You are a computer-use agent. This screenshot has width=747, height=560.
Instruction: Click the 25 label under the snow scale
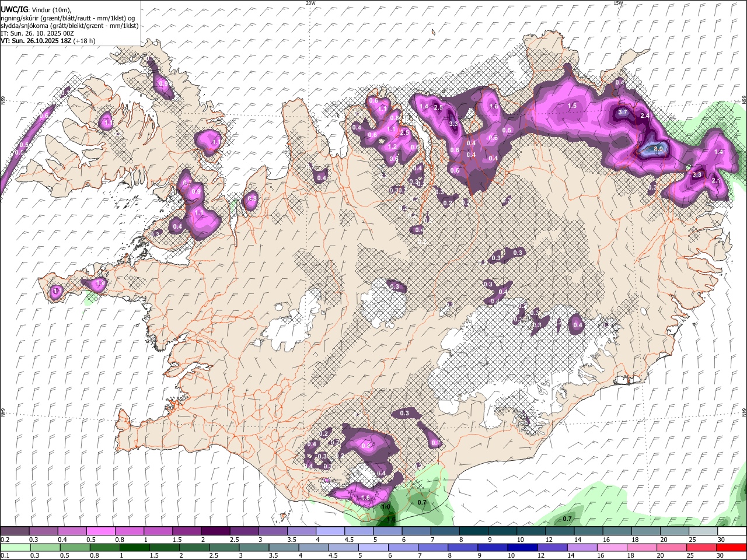[692, 540]
